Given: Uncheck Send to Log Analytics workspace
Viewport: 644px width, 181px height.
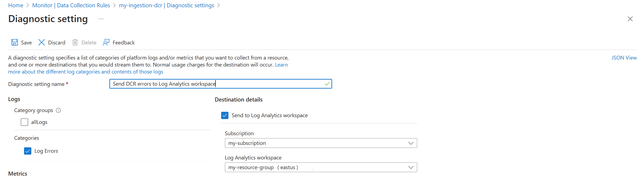Looking at the screenshot, I should tap(225, 116).
